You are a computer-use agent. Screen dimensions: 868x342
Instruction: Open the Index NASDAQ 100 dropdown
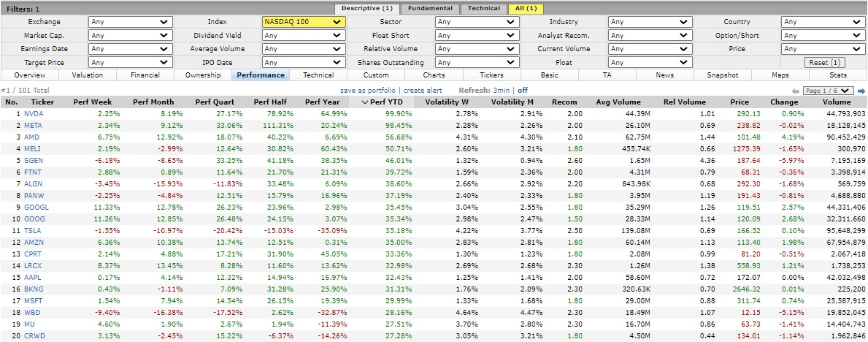[304, 22]
